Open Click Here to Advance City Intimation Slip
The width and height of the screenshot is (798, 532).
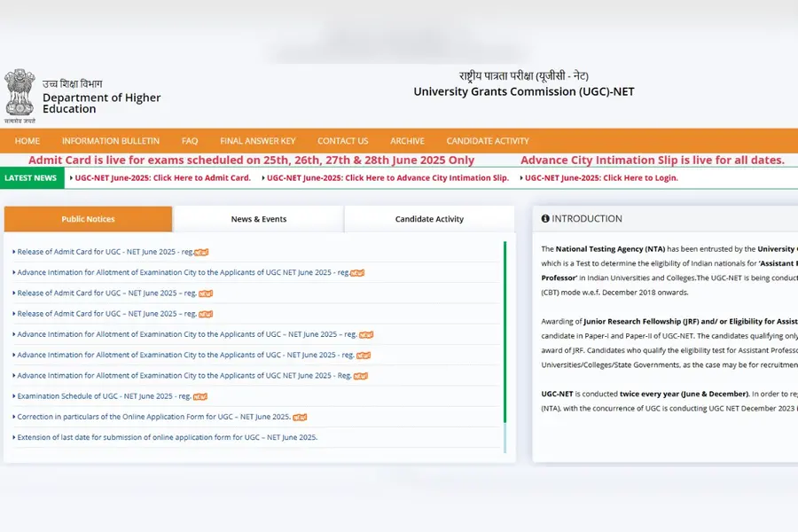[387, 177]
